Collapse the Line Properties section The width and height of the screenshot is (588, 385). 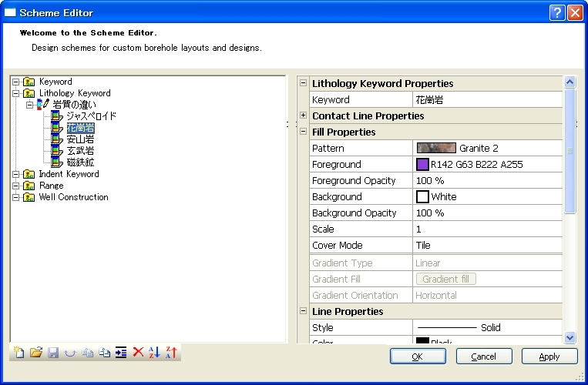click(303, 311)
